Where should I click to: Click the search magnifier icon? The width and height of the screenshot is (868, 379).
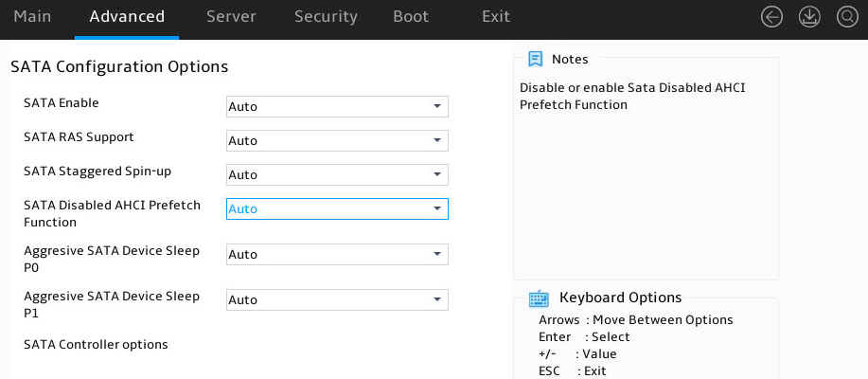[x=847, y=17]
